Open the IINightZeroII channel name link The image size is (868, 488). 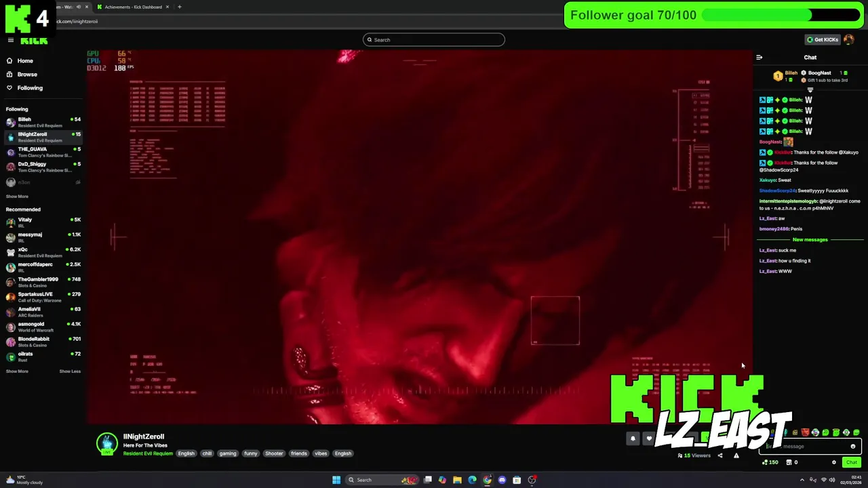144,436
